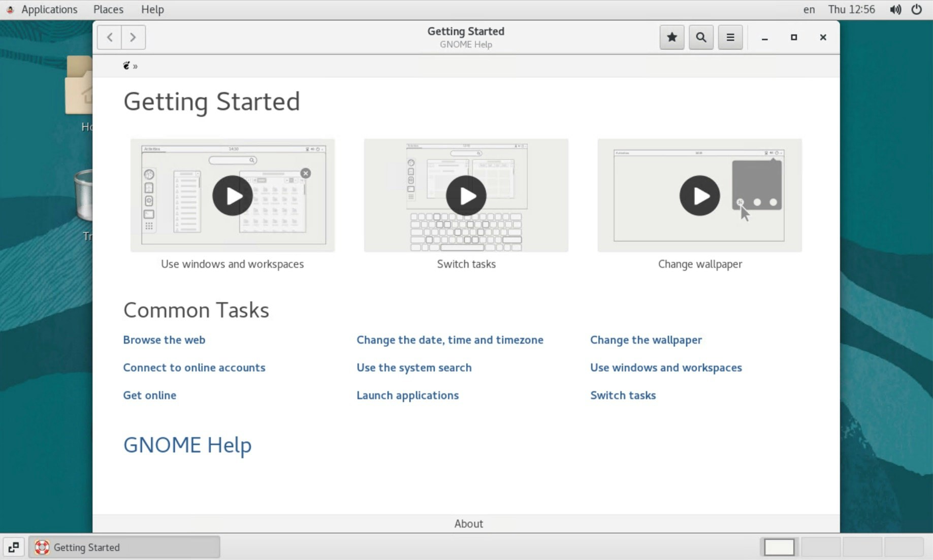Click the show desktop icon in taskbar

[14, 547]
